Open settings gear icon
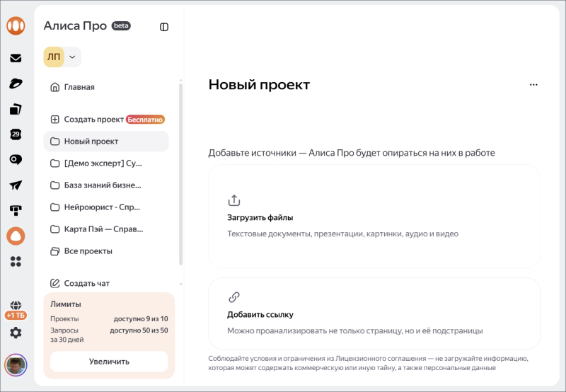 (x=16, y=333)
